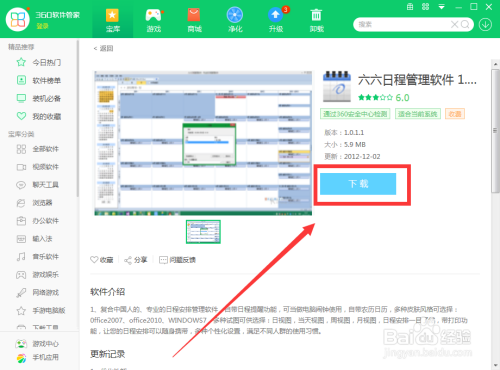
Task: Open the 卸载 uninstall tab
Action: pos(316,20)
